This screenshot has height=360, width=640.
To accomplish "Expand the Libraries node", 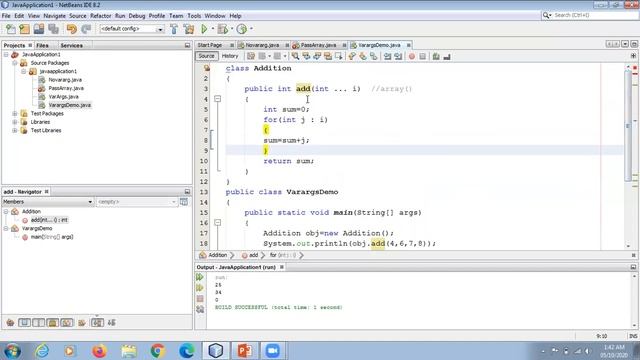I will (x=15, y=122).
